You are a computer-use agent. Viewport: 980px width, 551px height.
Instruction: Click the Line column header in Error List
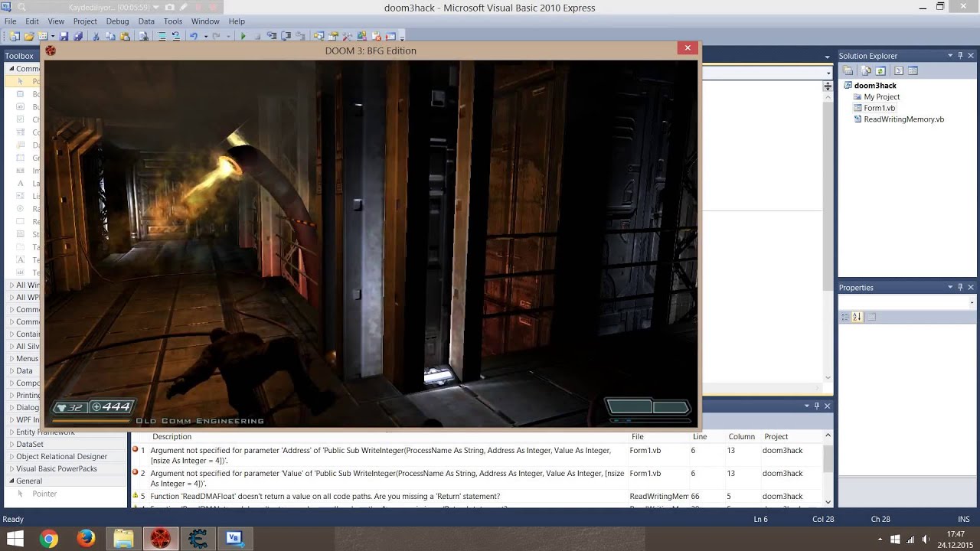pyautogui.click(x=699, y=436)
